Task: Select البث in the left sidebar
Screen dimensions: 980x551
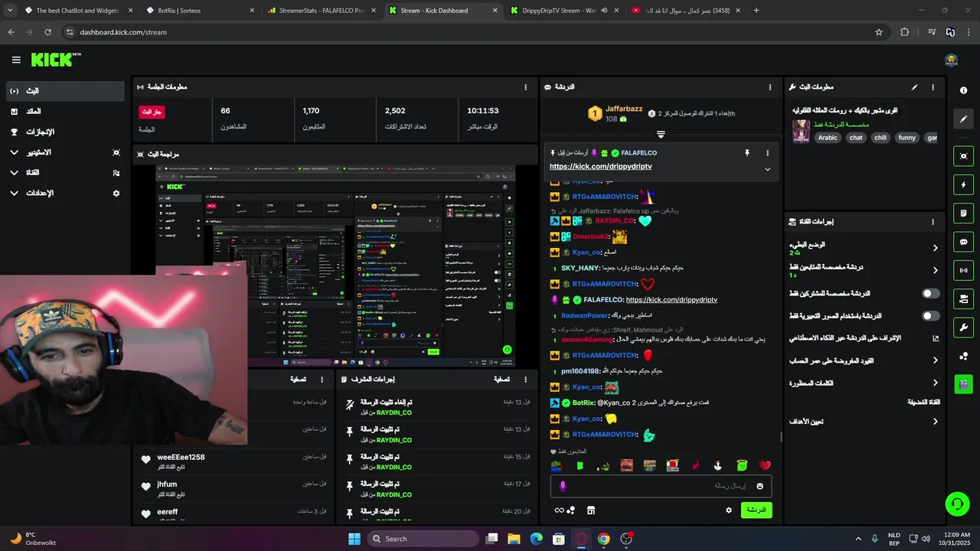Action: pos(65,91)
